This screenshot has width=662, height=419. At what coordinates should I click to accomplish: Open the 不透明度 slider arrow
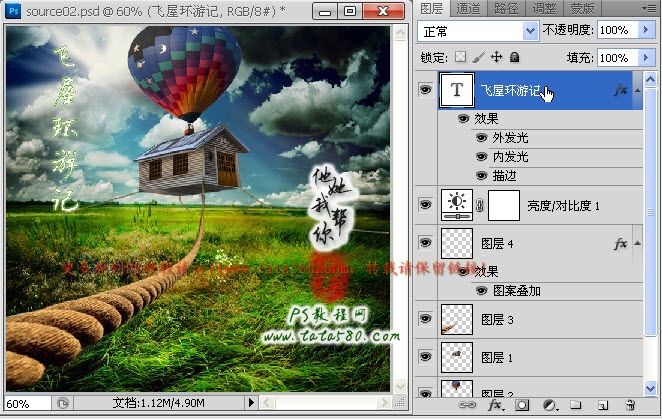[x=646, y=30]
